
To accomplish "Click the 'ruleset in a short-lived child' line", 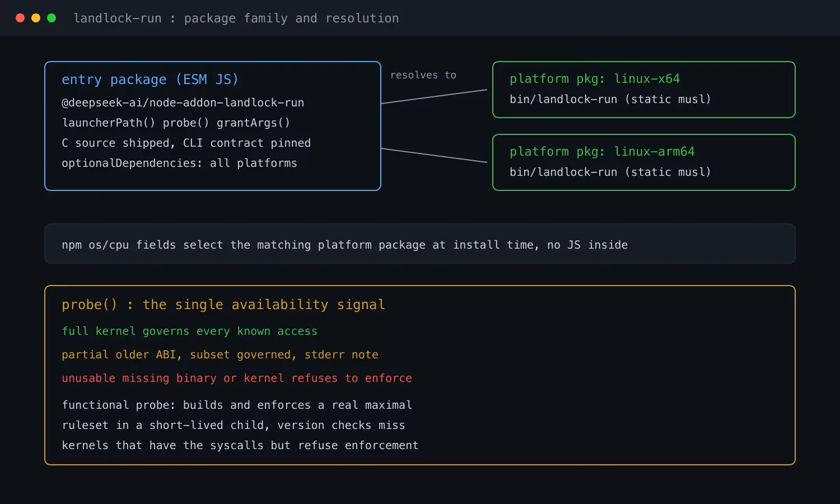I will [234, 426].
